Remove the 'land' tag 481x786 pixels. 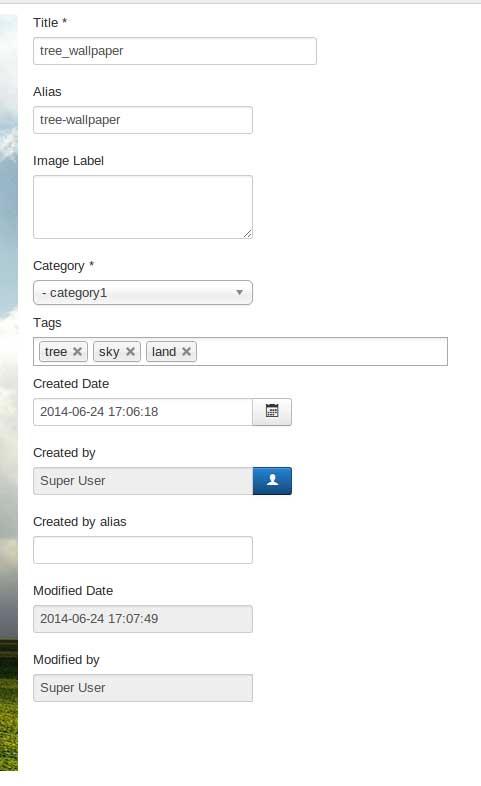(186, 351)
